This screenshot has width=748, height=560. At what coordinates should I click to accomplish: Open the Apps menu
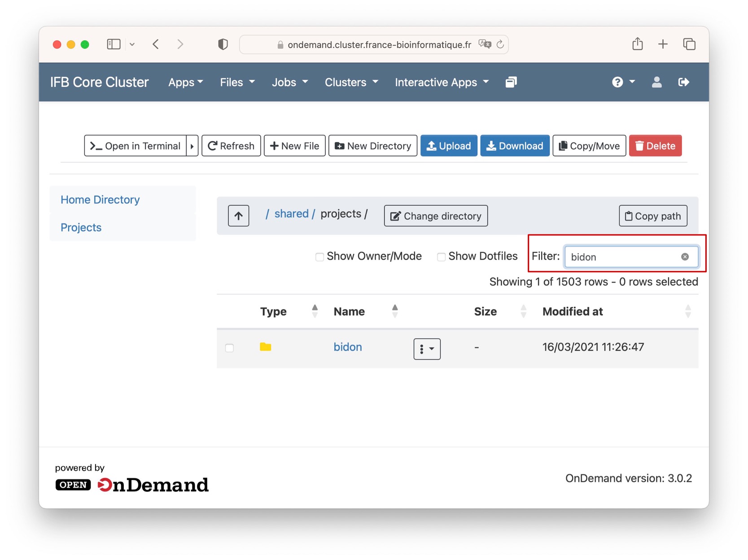[x=185, y=82]
